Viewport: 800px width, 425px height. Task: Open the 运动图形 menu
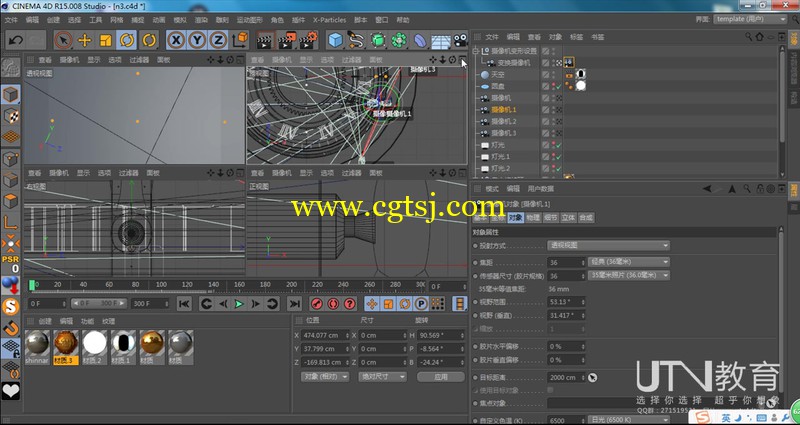coord(249,20)
